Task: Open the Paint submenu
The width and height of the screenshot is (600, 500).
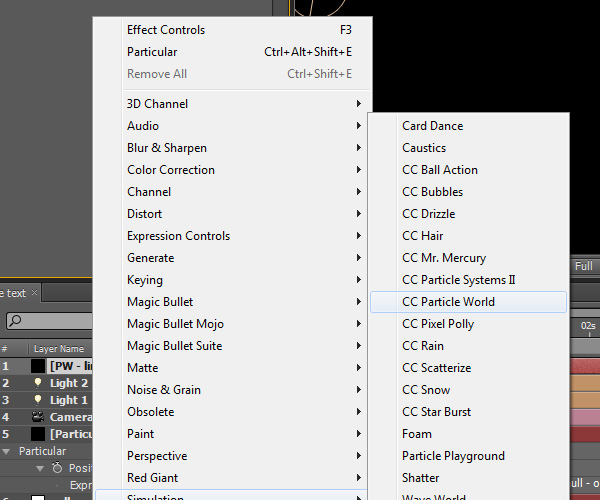Action: pyautogui.click(x=233, y=433)
